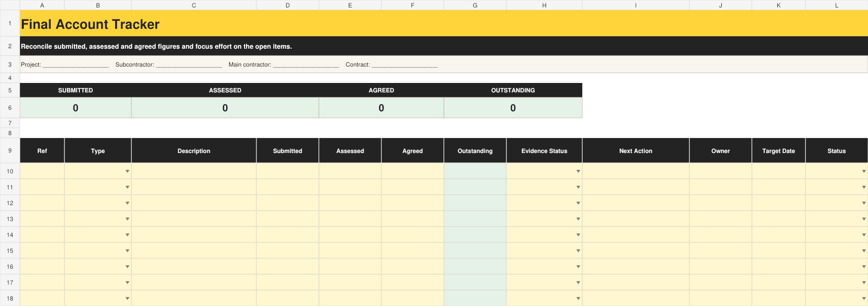Open the Type dropdown in row 11
868x306 pixels.
[127, 187]
